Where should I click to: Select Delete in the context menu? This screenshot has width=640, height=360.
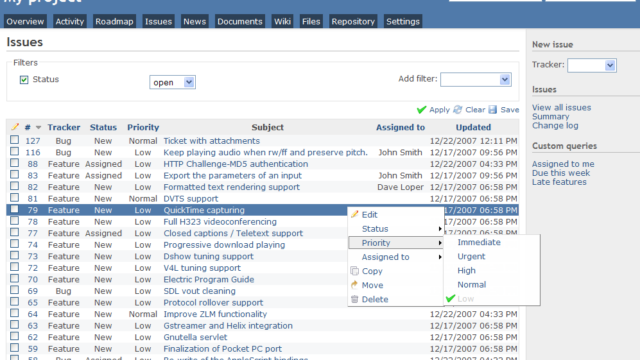[375, 300]
